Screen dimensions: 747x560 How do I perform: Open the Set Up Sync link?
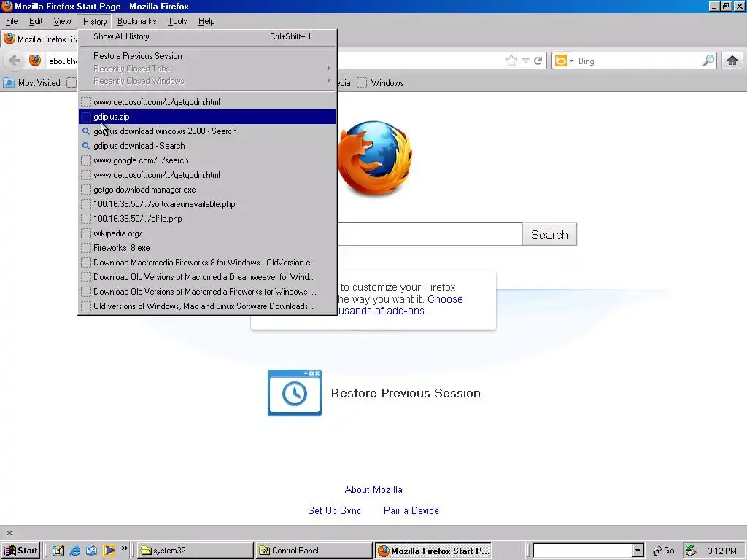click(x=334, y=510)
